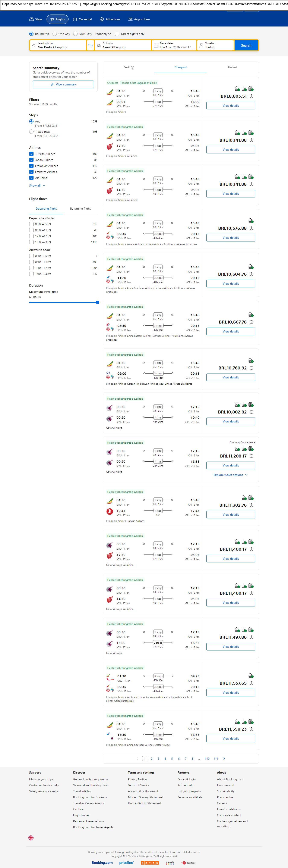The image size is (288, 868).
Task: Click the price help icon beside BRL8,803.51
Action: point(251,96)
